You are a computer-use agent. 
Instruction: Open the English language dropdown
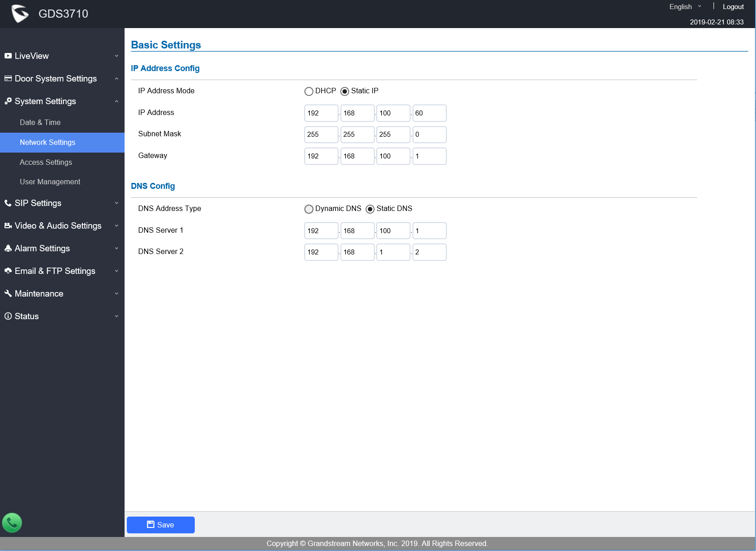pos(685,7)
